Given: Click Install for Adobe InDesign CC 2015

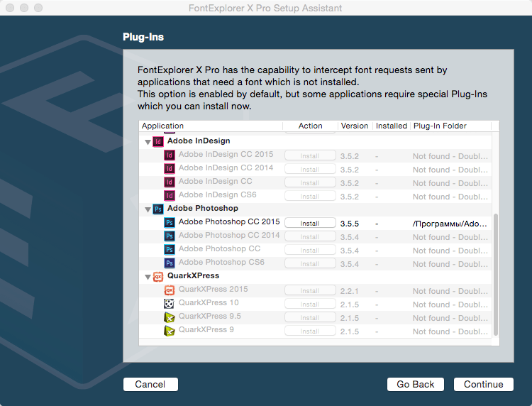Looking at the screenshot, I should point(310,155).
